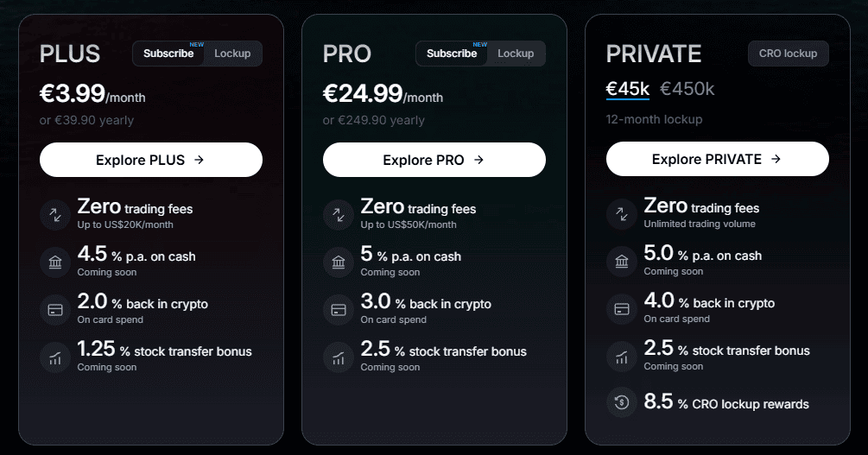This screenshot has width=868, height=455.
Task: Click the Explore PRIVATE button
Action: tap(718, 159)
